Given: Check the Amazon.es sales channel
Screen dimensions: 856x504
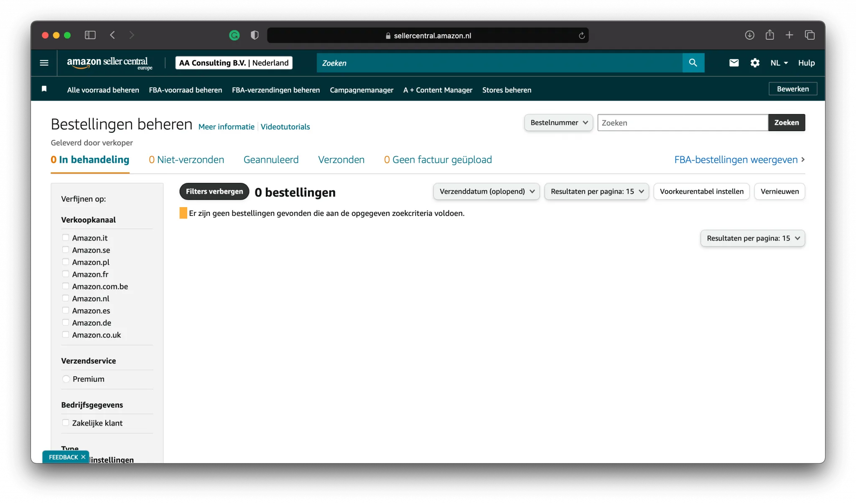Looking at the screenshot, I should click(66, 310).
